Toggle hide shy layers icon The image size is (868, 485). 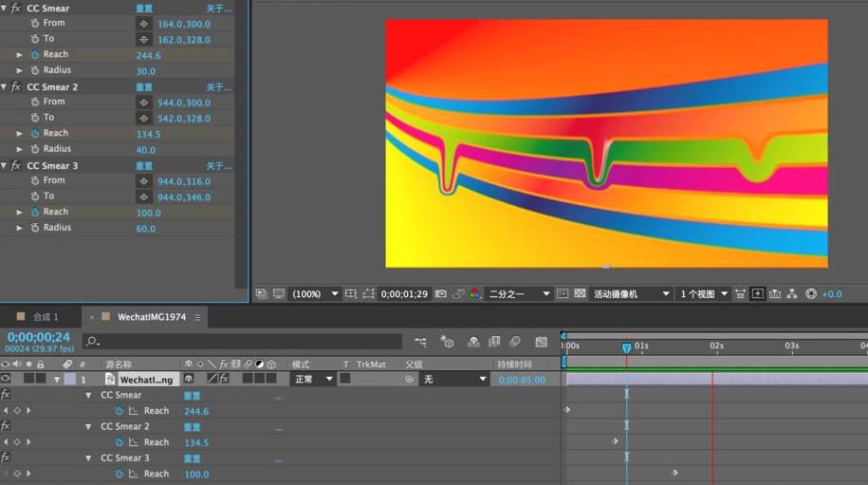tap(473, 342)
